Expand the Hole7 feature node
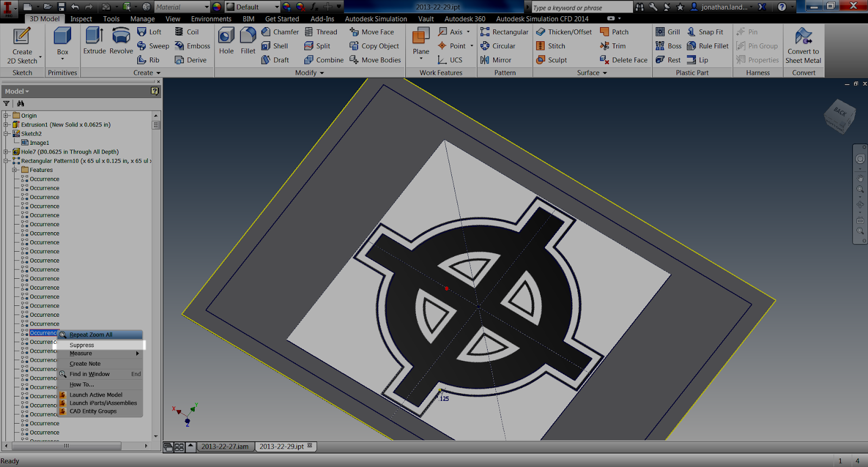Image resolution: width=868 pixels, height=467 pixels. [x=6, y=152]
